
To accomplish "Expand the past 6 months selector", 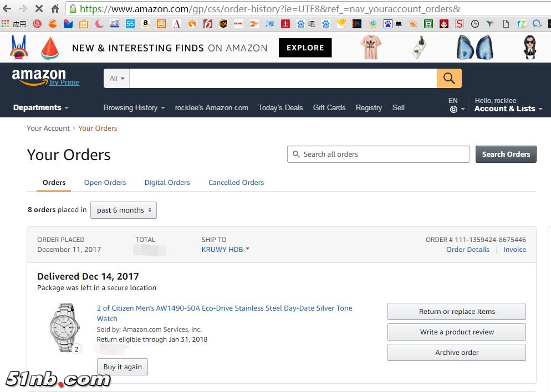I will (124, 210).
